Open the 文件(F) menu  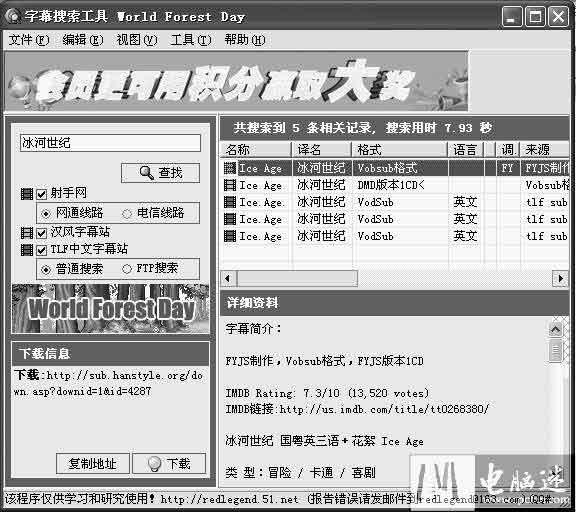click(x=29, y=40)
